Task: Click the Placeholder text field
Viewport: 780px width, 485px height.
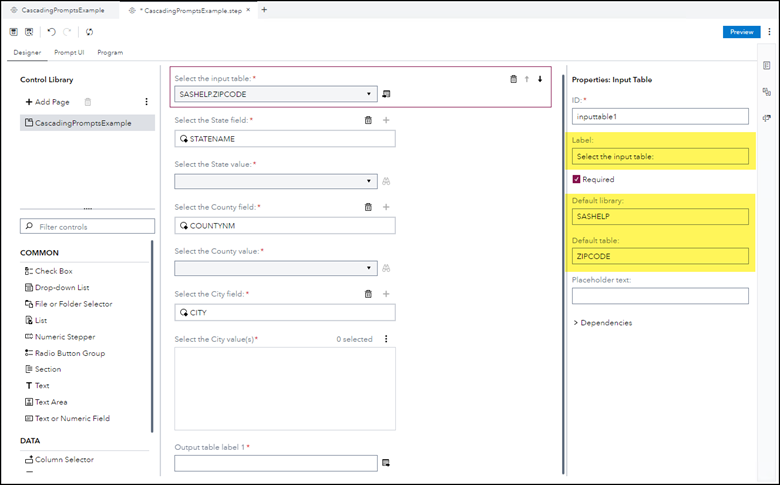Action: tap(660, 295)
